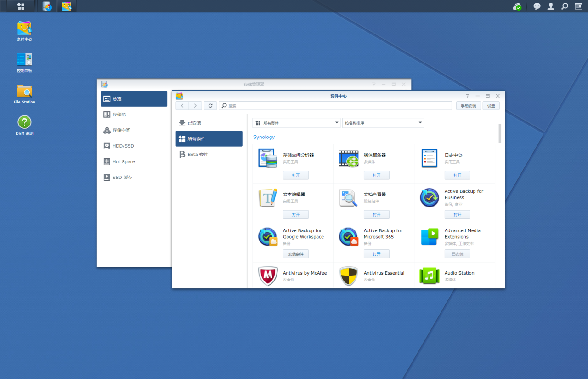Viewport: 588px width, 379px height.
Task: Click the Manual Install button
Action: 468,106
